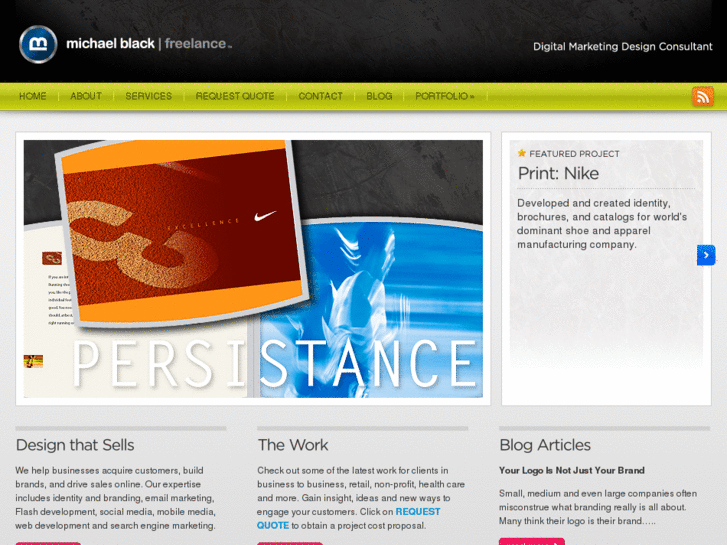Navigate to the Contact page
The image size is (727, 545).
click(x=320, y=96)
